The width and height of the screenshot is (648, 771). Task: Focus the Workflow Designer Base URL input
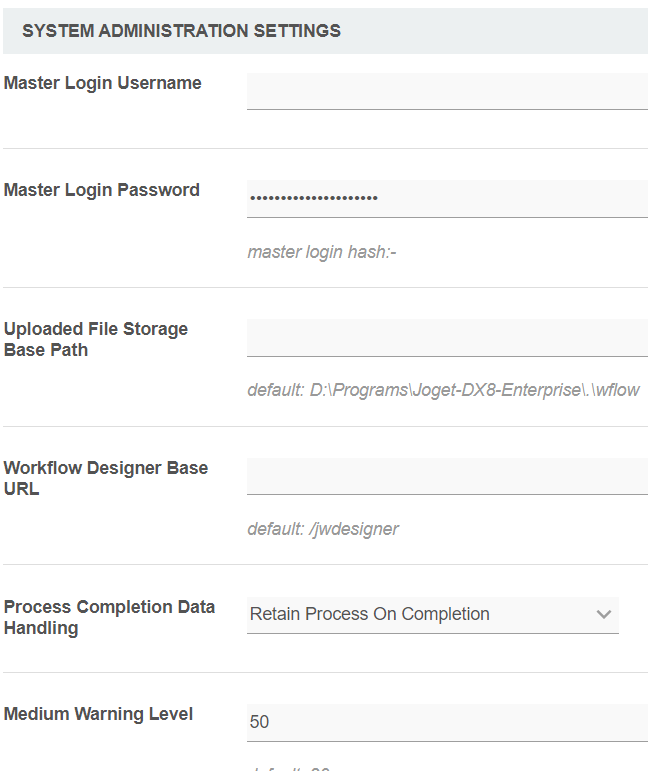[447, 476]
